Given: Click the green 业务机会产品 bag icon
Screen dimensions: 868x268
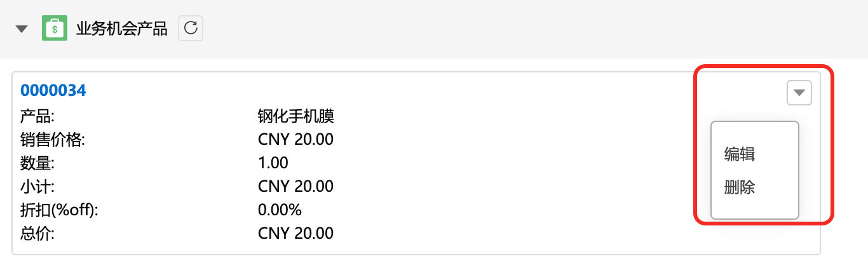Looking at the screenshot, I should tap(55, 28).
